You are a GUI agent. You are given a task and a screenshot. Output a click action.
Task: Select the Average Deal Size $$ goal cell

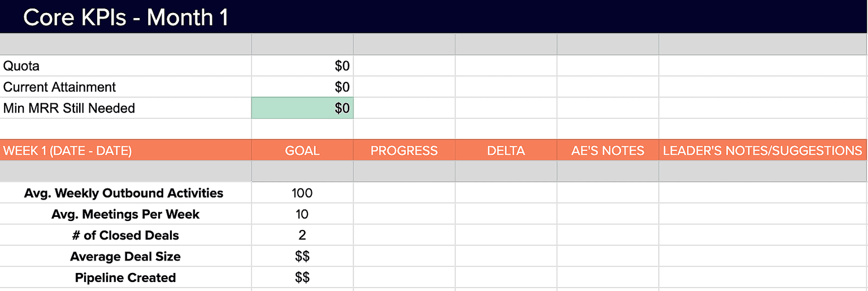click(302, 257)
